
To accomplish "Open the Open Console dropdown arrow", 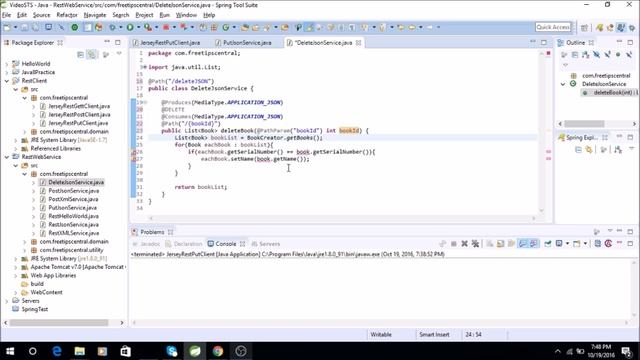I will (x=585, y=244).
